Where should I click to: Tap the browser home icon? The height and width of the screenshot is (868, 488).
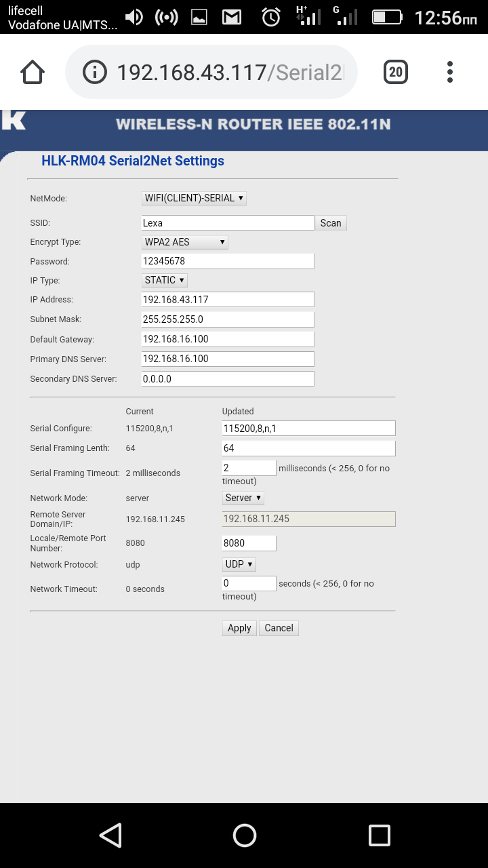pyautogui.click(x=33, y=72)
